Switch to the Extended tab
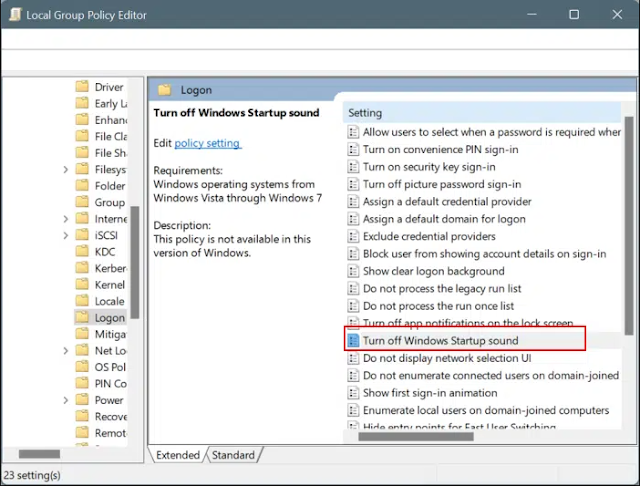640x486 pixels. click(x=178, y=455)
